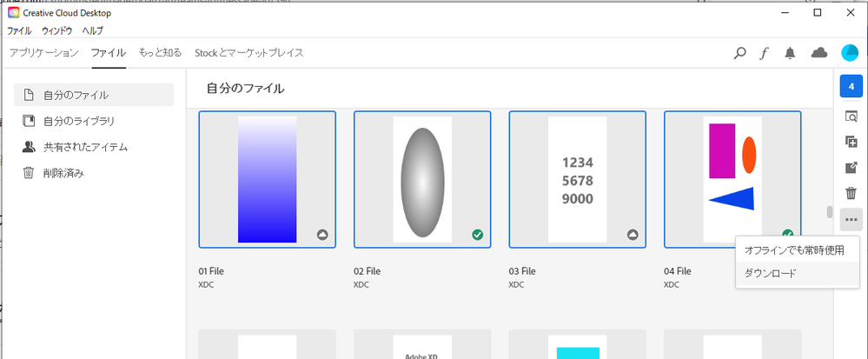Click the cloud sync status icon
The width and height of the screenshot is (868, 359).
(x=819, y=53)
